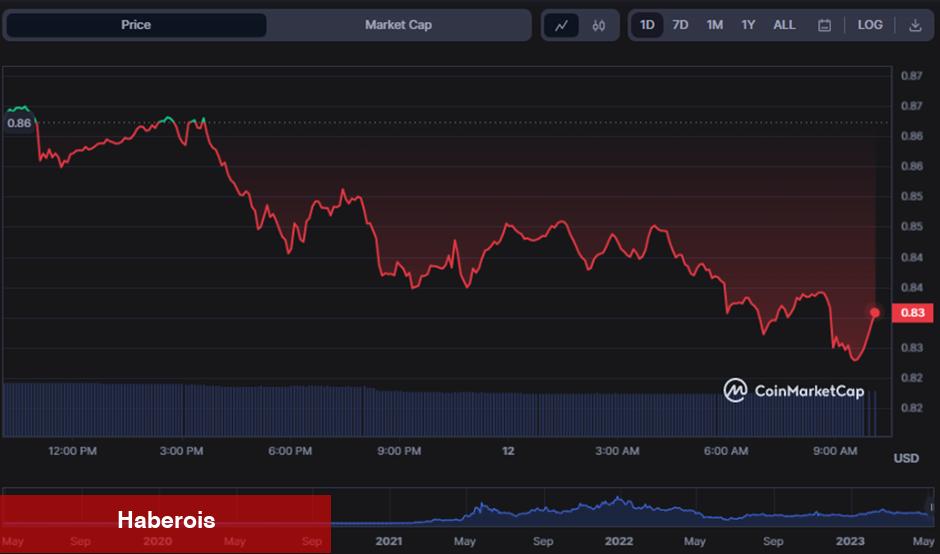
Task: Click the 12 date axis label
Action: coord(508,451)
